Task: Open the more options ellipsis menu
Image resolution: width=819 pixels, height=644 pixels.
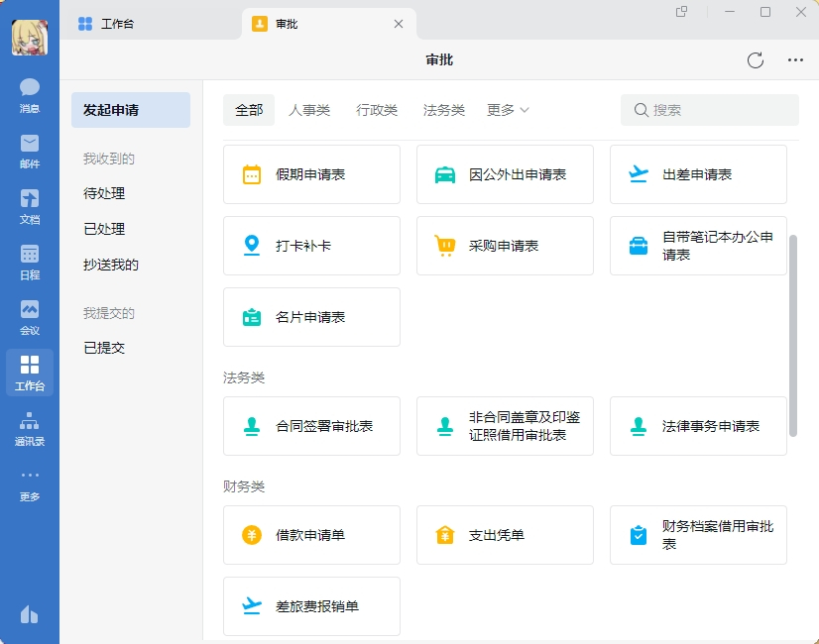Action: 795,59
